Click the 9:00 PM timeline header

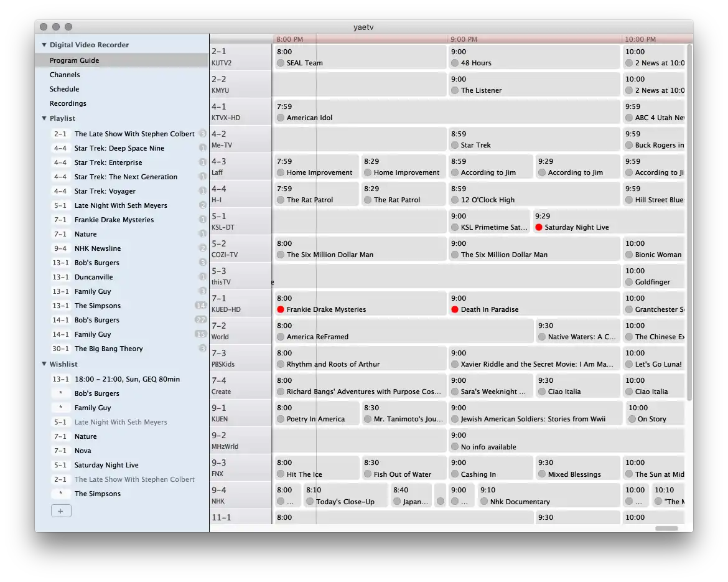point(464,39)
